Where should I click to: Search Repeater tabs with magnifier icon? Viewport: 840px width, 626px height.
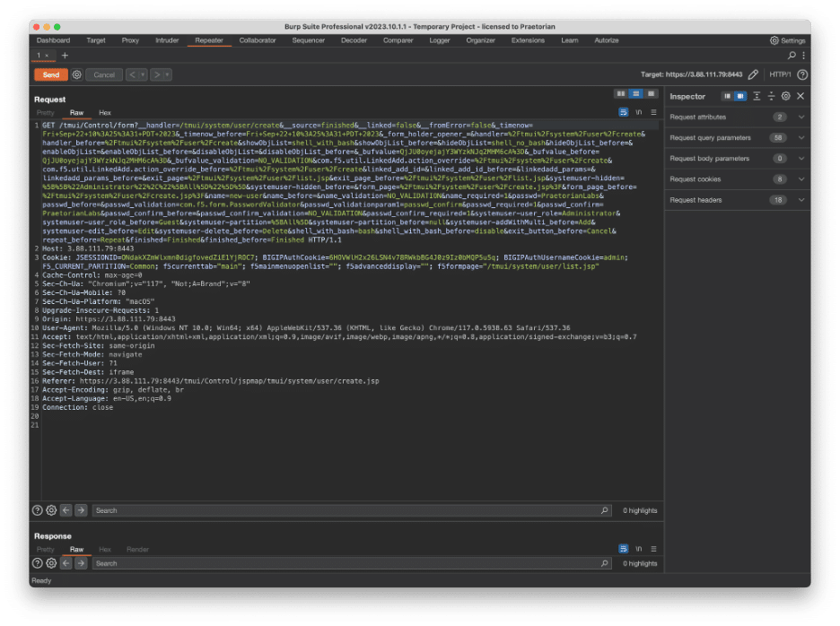tap(792, 56)
